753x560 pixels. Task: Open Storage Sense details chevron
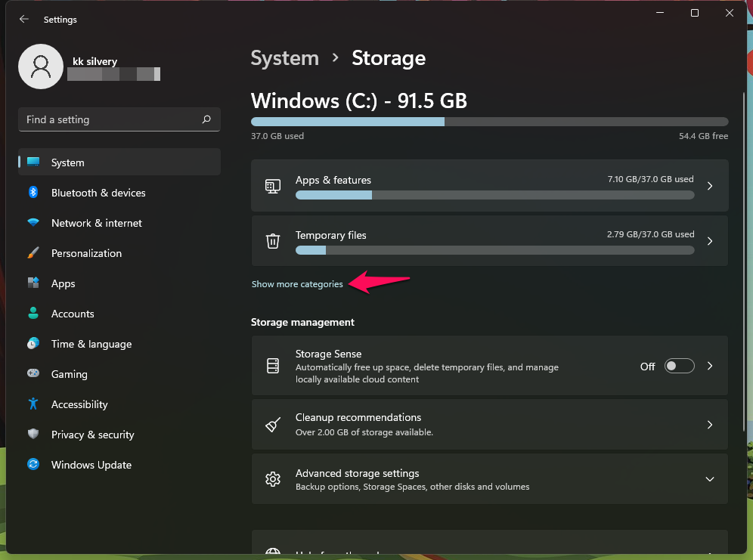[710, 366]
